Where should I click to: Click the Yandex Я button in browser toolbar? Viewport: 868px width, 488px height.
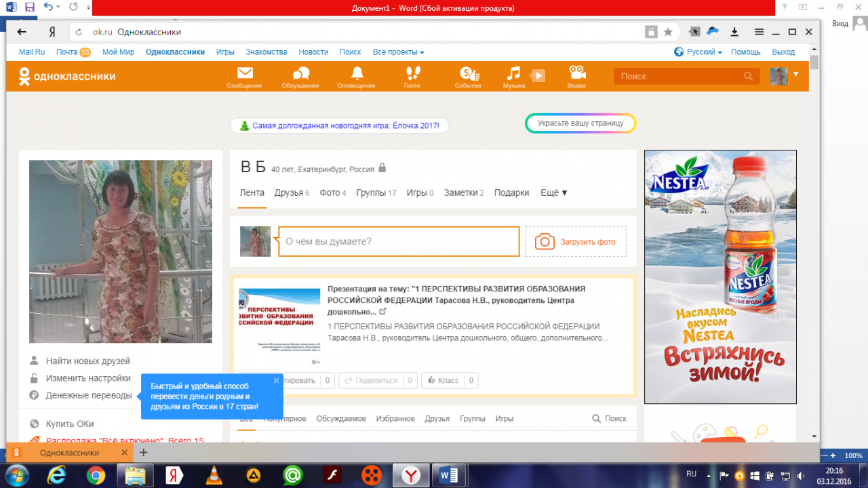(x=52, y=32)
